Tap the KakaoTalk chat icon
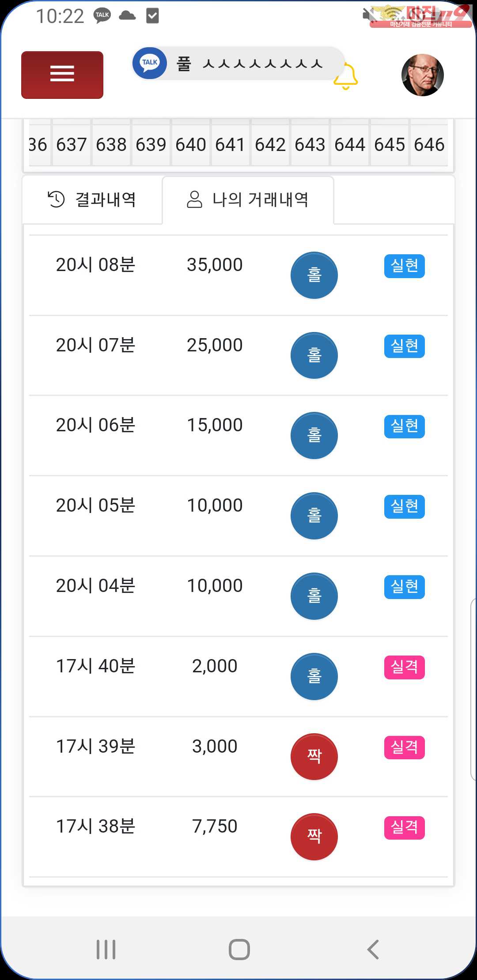The image size is (477, 980). (150, 63)
